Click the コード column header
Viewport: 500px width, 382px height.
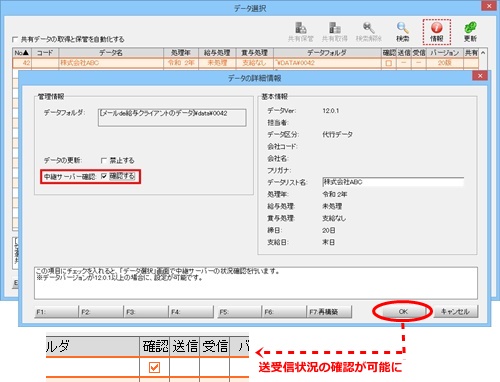(45, 53)
